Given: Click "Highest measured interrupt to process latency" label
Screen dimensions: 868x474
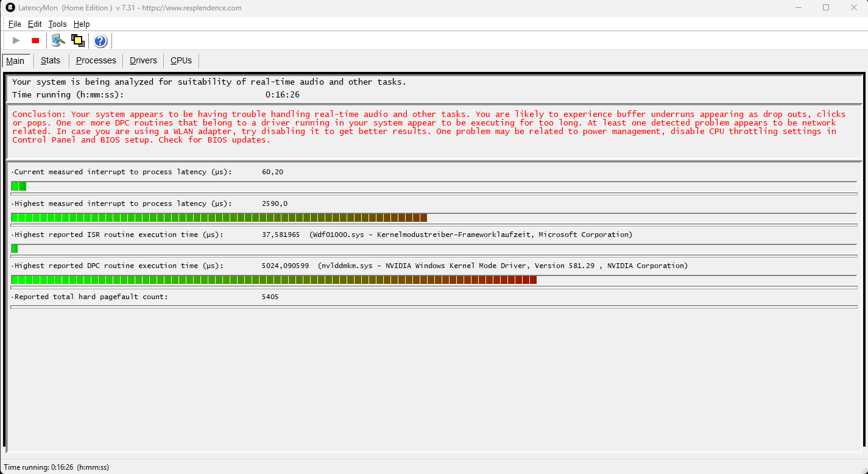Looking at the screenshot, I should (122, 203).
